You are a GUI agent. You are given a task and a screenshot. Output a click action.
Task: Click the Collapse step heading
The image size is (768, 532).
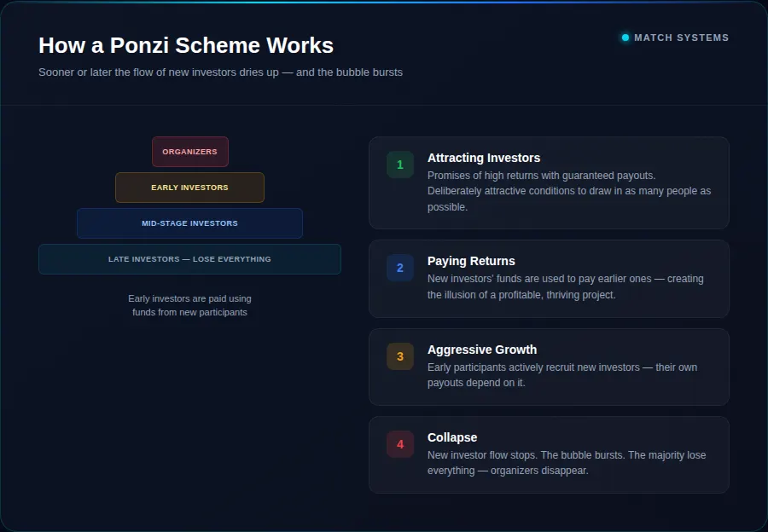pos(452,437)
